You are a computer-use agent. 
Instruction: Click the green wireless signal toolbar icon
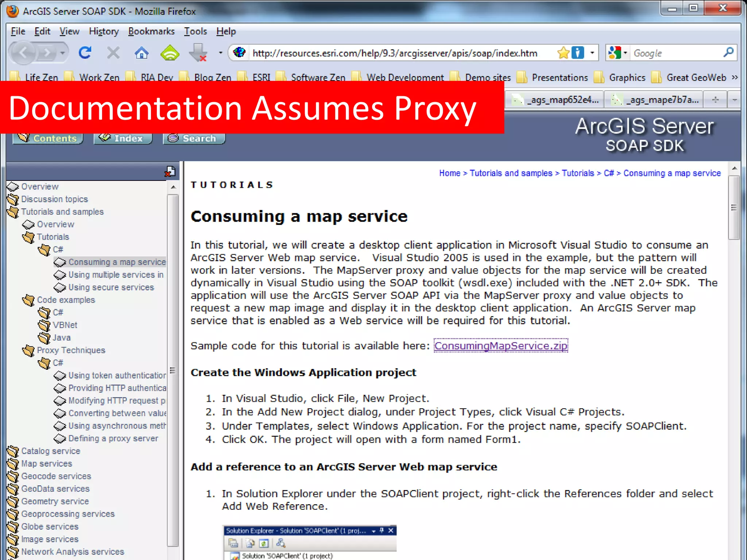170,53
